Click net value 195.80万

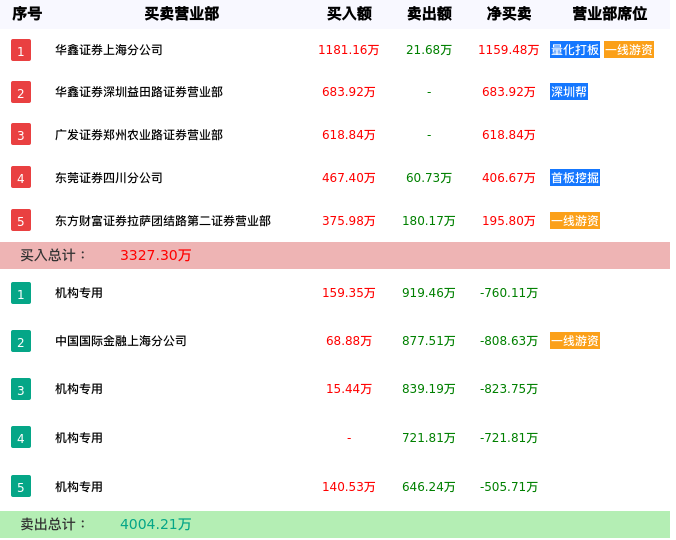coord(509,221)
